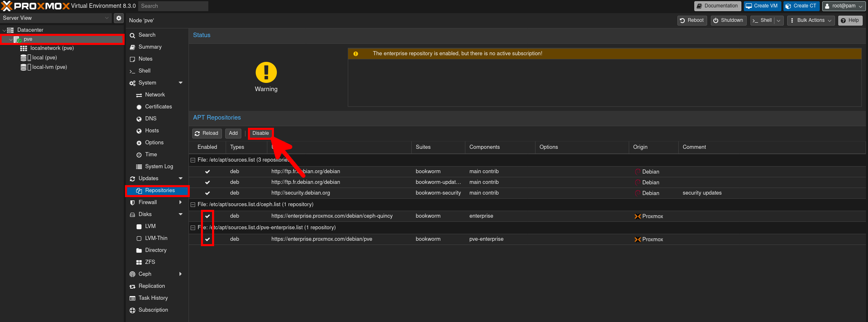Open the Bulk Actions menu
868x322 pixels.
pos(811,21)
